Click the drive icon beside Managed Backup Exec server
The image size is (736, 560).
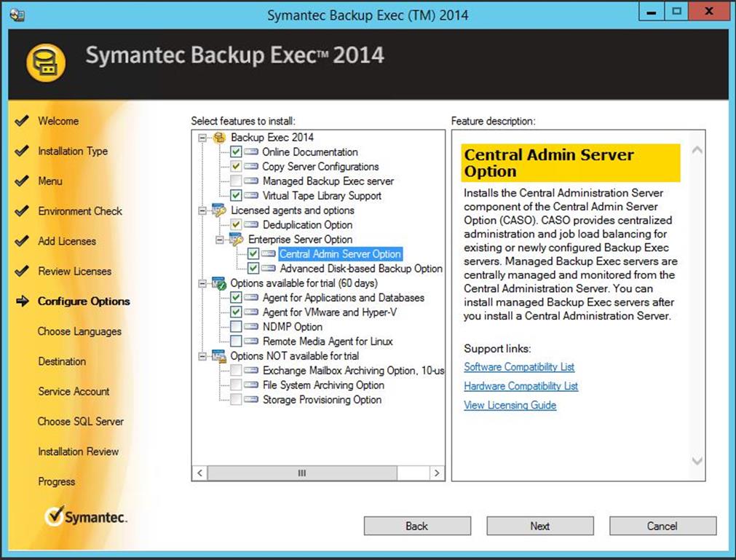(251, 181)
